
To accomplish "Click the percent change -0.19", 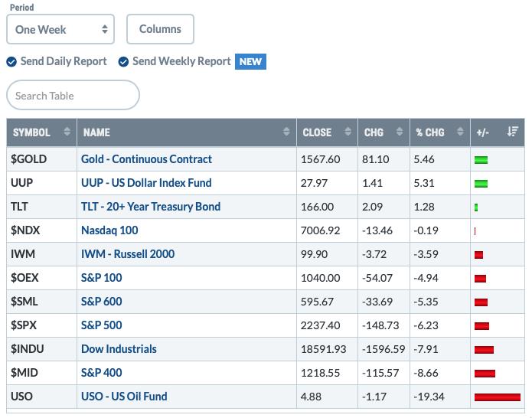I will [x=426, y=230].
